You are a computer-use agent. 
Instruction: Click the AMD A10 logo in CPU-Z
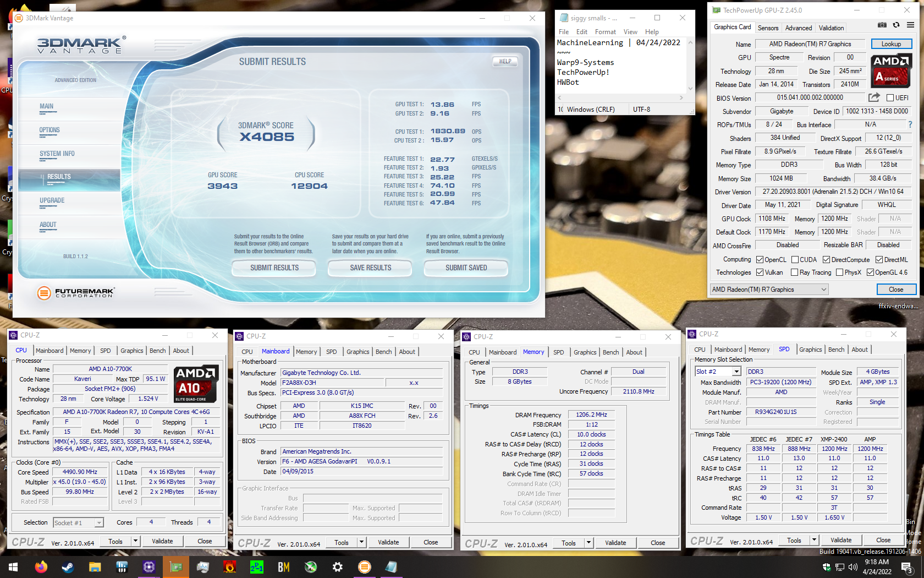point(196,384)
